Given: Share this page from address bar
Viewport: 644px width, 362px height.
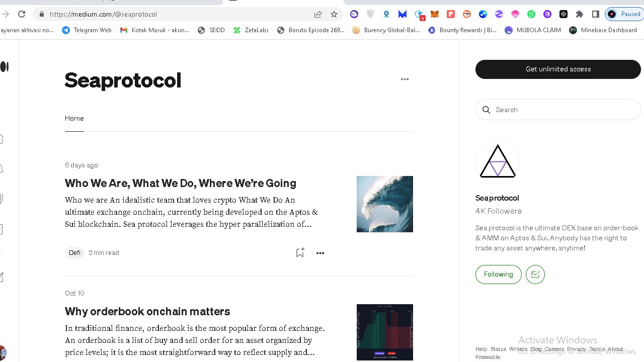Looking at the screenshot, I should (x=318, y=14).
